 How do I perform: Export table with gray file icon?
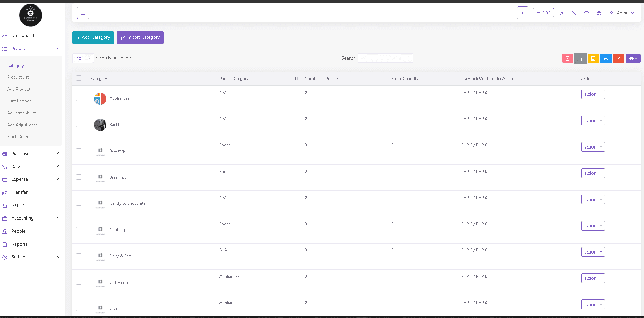(580, 58)
